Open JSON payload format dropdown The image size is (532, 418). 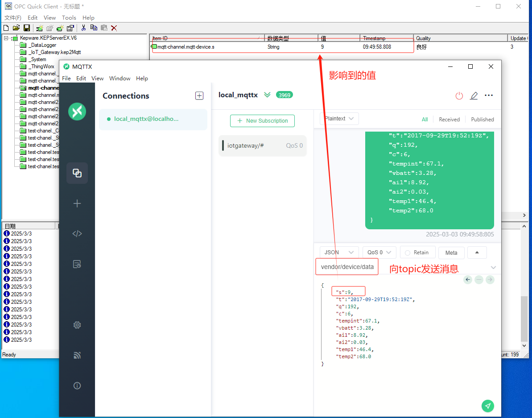(x=339, y=252)
